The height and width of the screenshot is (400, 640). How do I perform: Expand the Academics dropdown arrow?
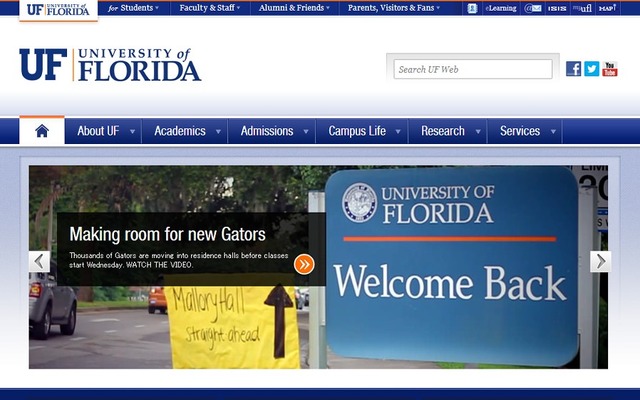tap(218, 131)
